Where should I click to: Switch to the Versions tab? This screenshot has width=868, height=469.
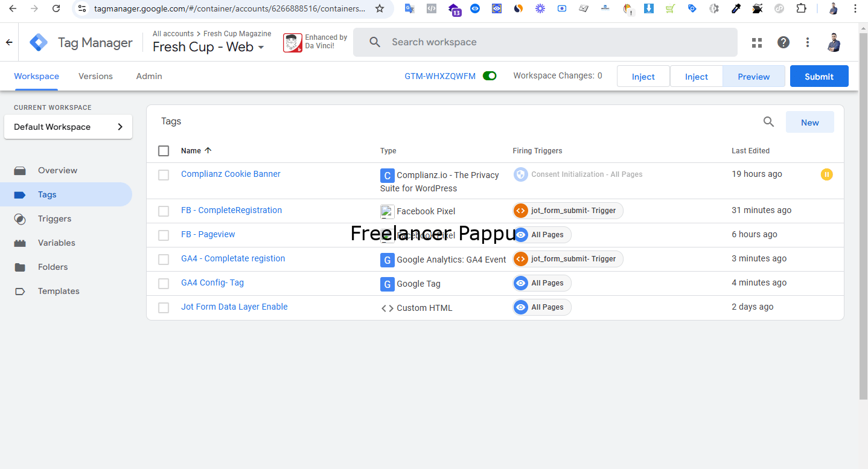tap(95, 76)
